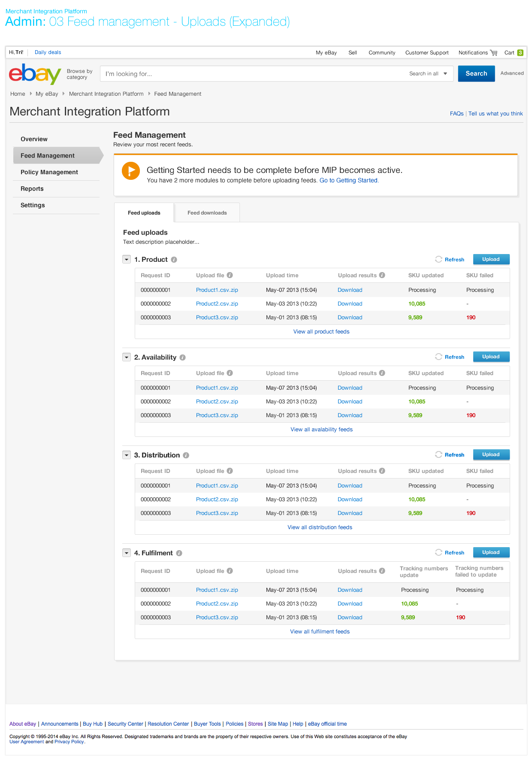
Task: Refresh the Availability feed list
Action: click(450, 357)
